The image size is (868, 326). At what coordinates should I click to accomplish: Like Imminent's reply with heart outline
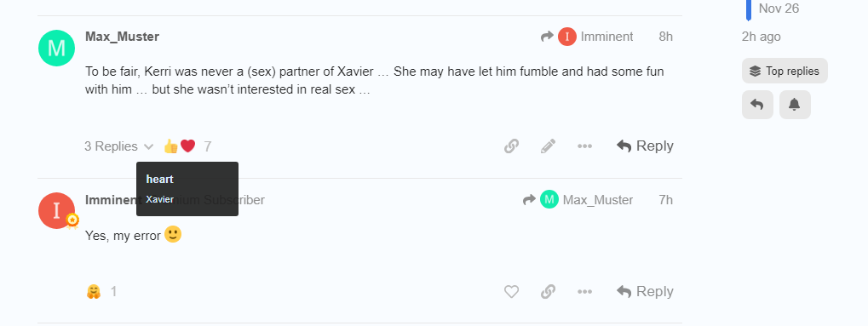tap(511, 292)
